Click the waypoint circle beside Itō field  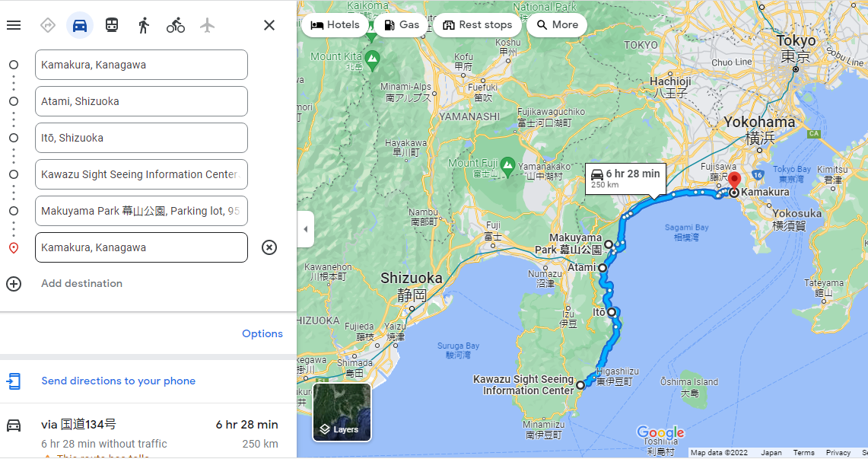14,138
